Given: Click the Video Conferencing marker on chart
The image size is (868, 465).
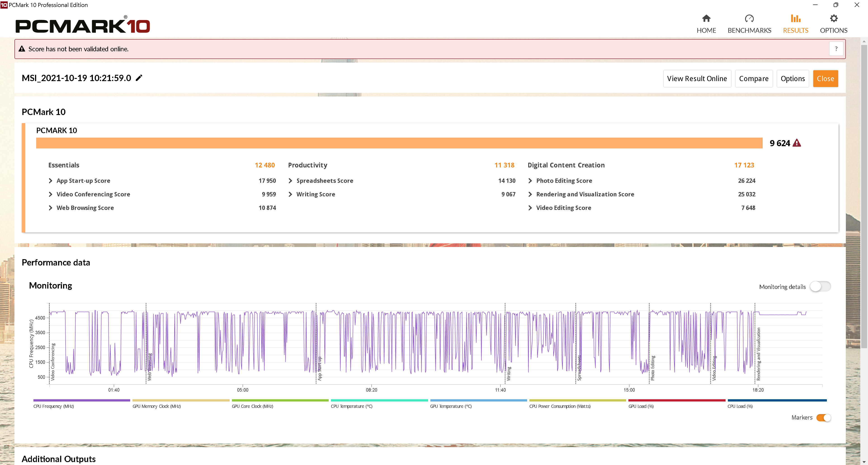Looking at the screenshot, I should point(53,362).
